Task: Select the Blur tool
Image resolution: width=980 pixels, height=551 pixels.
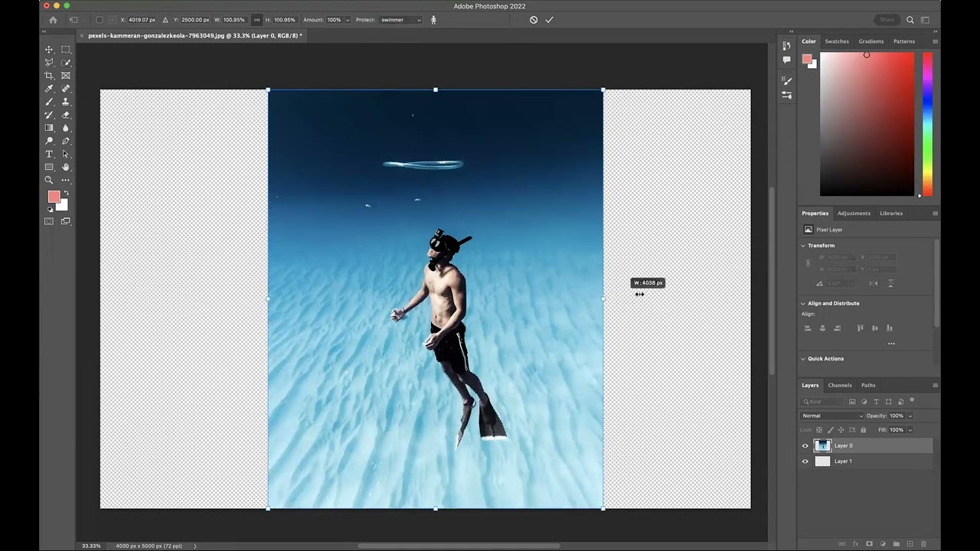Action: [x=66, y=128]
